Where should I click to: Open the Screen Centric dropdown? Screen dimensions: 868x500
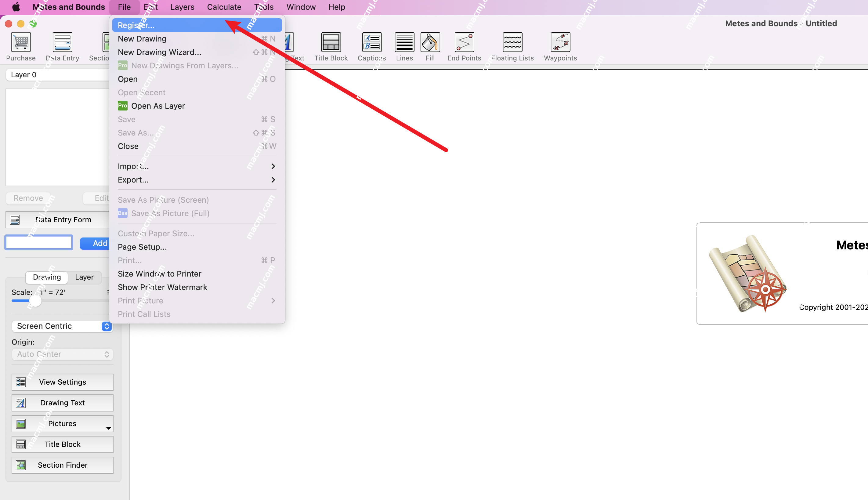pos(63,326)
